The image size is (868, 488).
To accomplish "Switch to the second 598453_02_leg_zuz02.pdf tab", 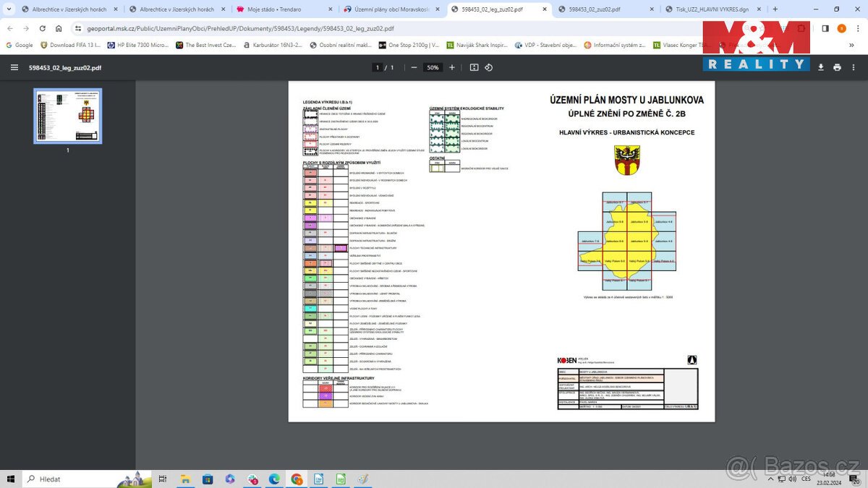I will 605,9.
